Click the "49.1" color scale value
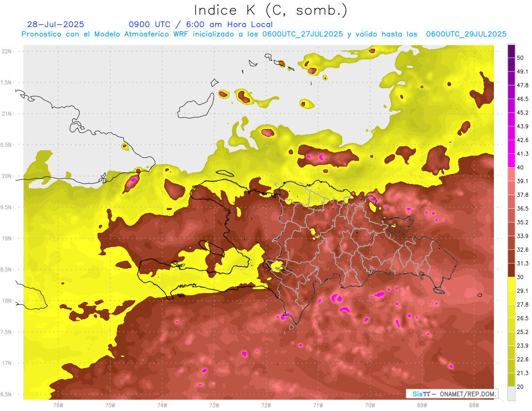532x411 pixels. point(522,71)
